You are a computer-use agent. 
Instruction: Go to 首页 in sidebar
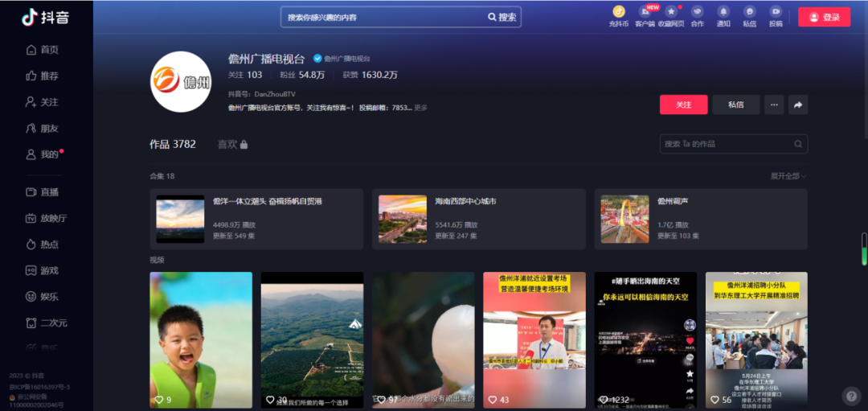pyautogui.click(x=43, y=50)
